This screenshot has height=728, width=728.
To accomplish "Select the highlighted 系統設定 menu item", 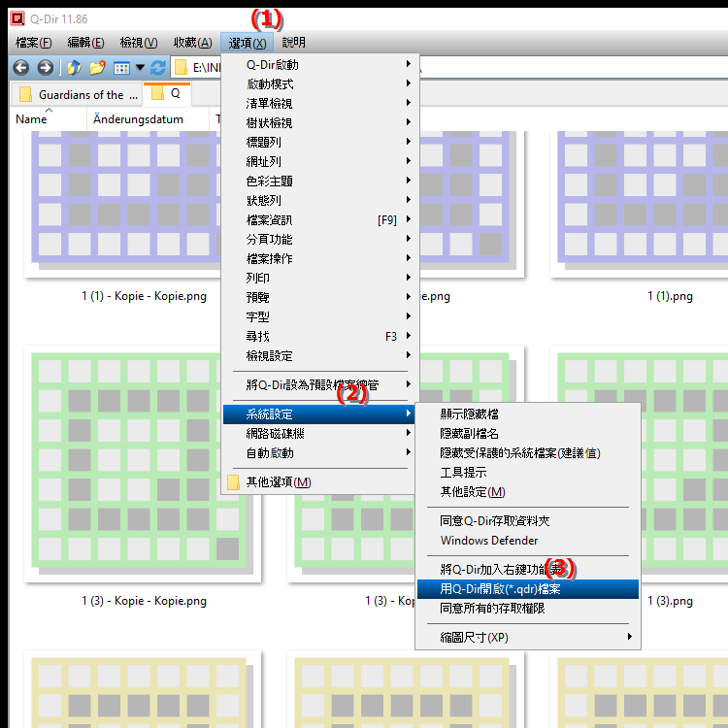I will coord(320,414).
